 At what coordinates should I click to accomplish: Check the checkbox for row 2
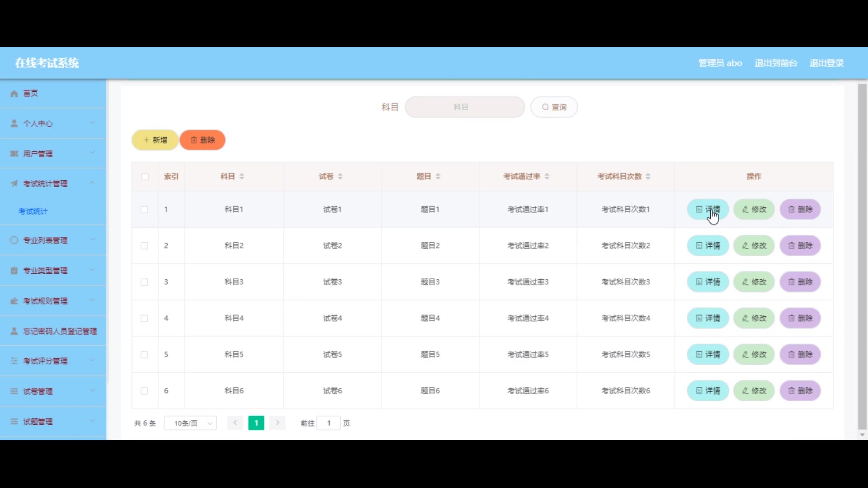(x=144, y=246)
